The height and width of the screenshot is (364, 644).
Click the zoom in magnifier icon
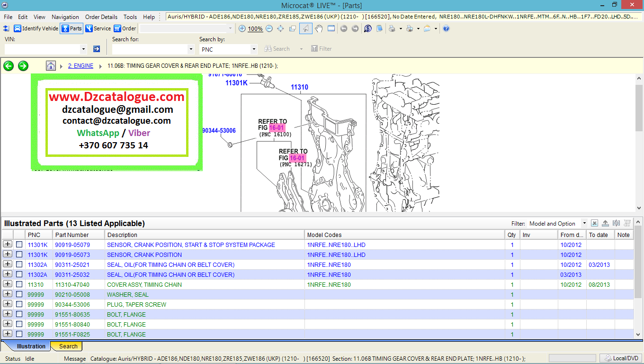tap(242, 28)
